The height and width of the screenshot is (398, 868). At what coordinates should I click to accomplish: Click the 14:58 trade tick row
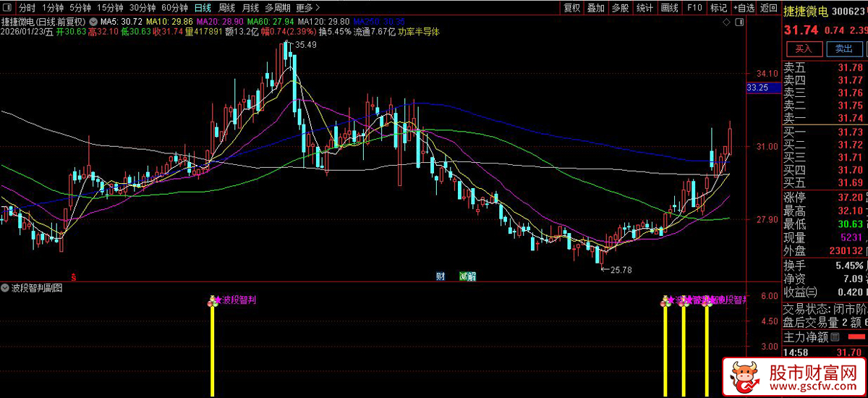point(825,352)
